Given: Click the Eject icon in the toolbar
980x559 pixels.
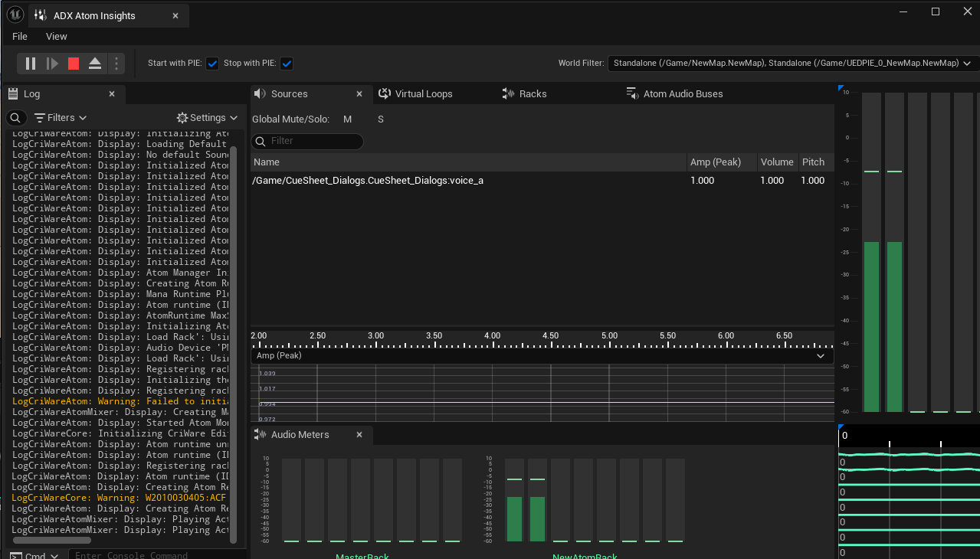Looking at the screenshot, I should [94, 64].
